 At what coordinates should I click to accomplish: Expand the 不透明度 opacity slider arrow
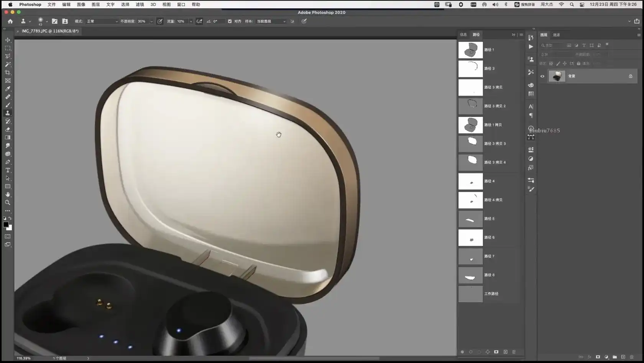click(x=151, y=21)
